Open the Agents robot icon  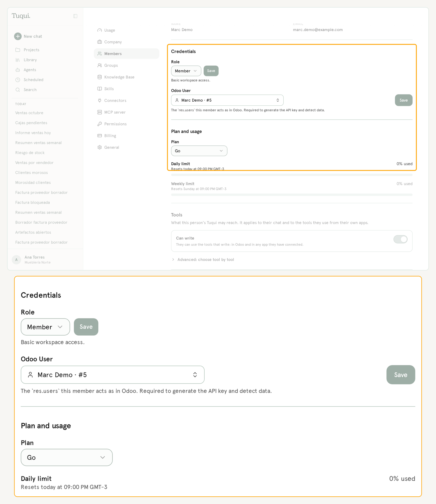pyautogui.click(x=18, y=70)
